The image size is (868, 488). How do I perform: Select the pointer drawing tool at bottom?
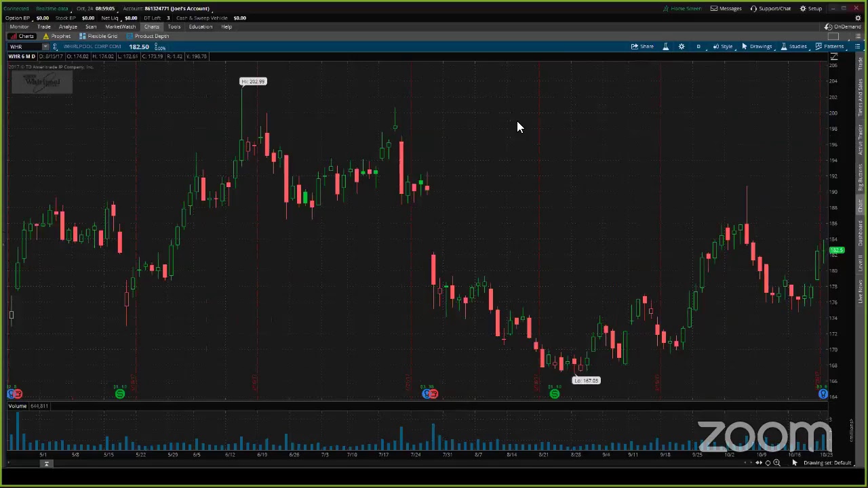click(x=795, y=463)
